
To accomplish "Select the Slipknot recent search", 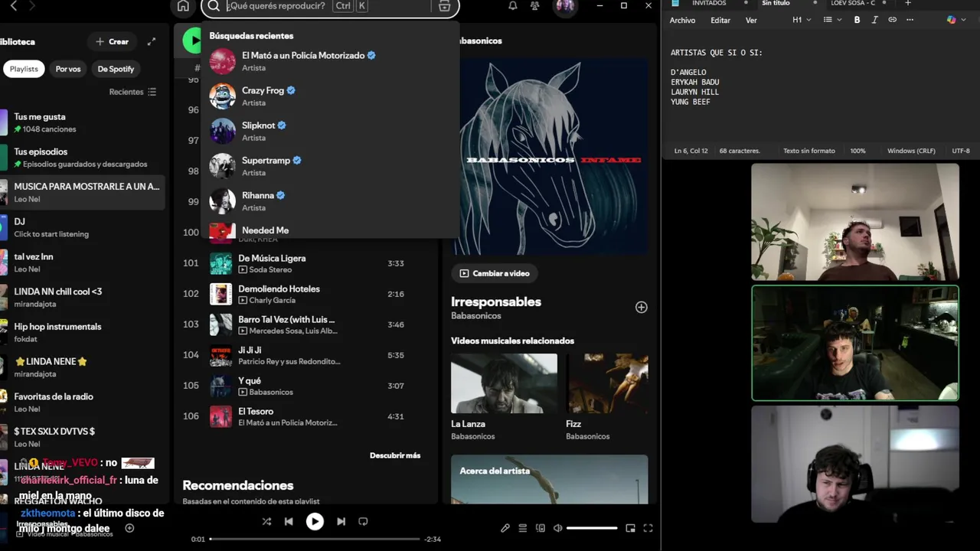I will (329, 131).
